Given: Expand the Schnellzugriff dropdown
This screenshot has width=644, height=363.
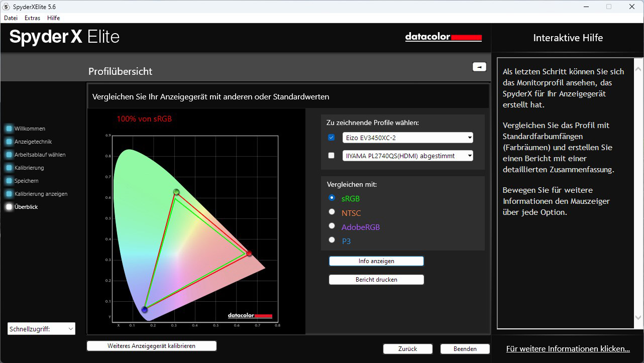Looking at the screenshot, I should pos(42,329).
